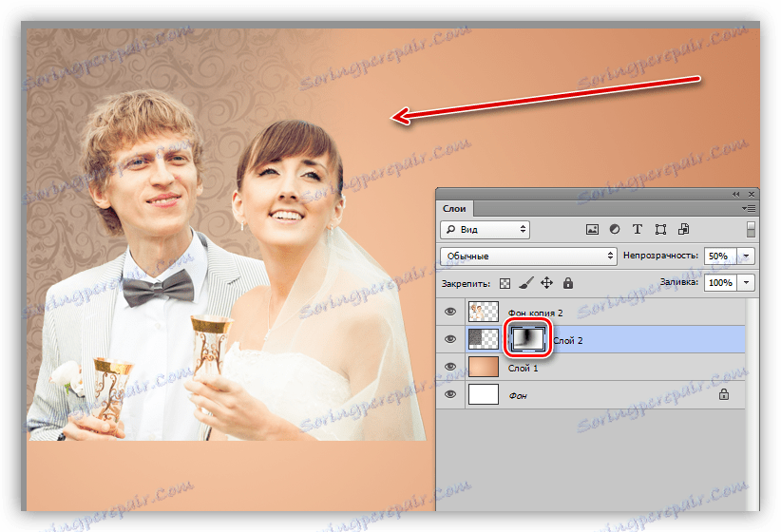Open the Layers panel flyout menu
The image size is (781, 532).
click(748, 208)
